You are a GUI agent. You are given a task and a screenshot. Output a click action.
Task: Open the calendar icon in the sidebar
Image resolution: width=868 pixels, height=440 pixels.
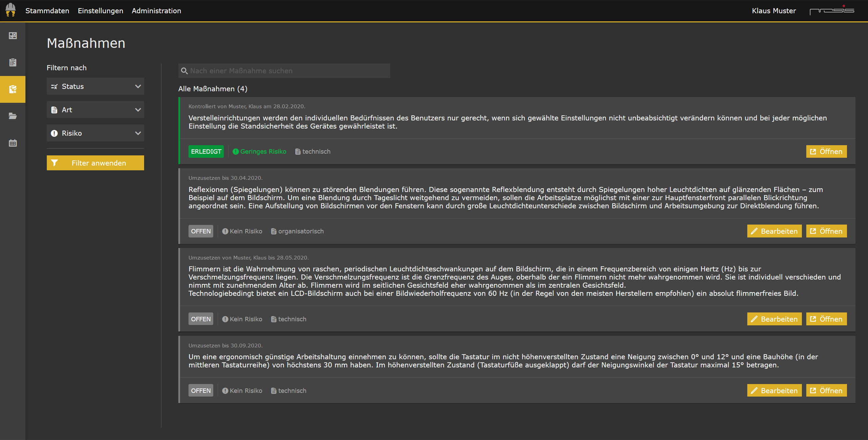(12, 143)
